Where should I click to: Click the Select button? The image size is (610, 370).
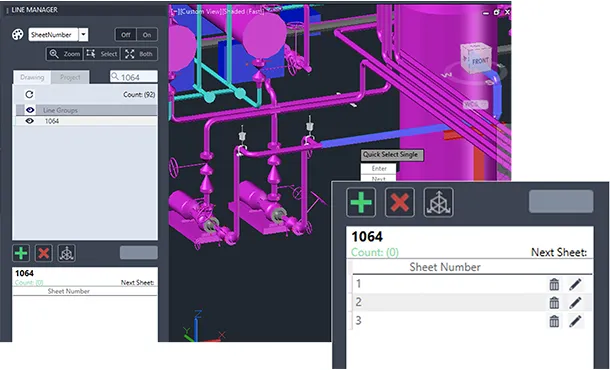pyautogui.click(x=102, y=54)
